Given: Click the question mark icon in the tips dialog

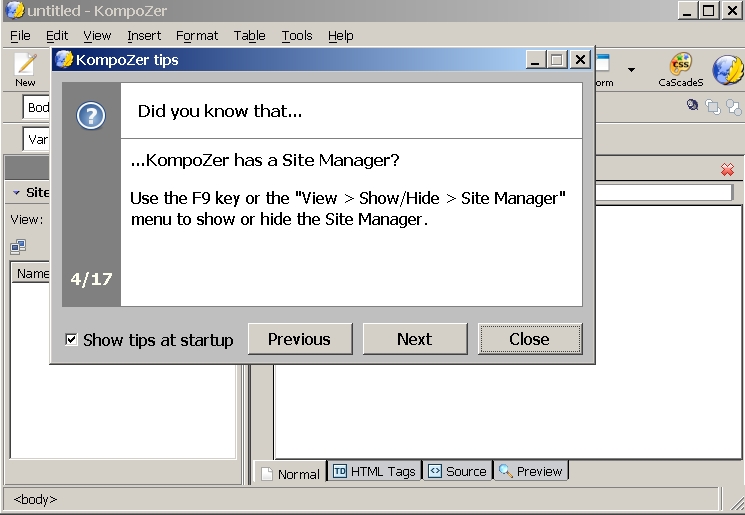Looking at the screenshot, I should pos(91,115).
